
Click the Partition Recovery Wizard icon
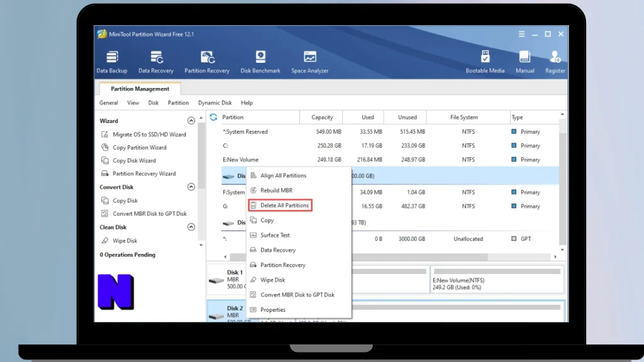(x=105, y=173)
